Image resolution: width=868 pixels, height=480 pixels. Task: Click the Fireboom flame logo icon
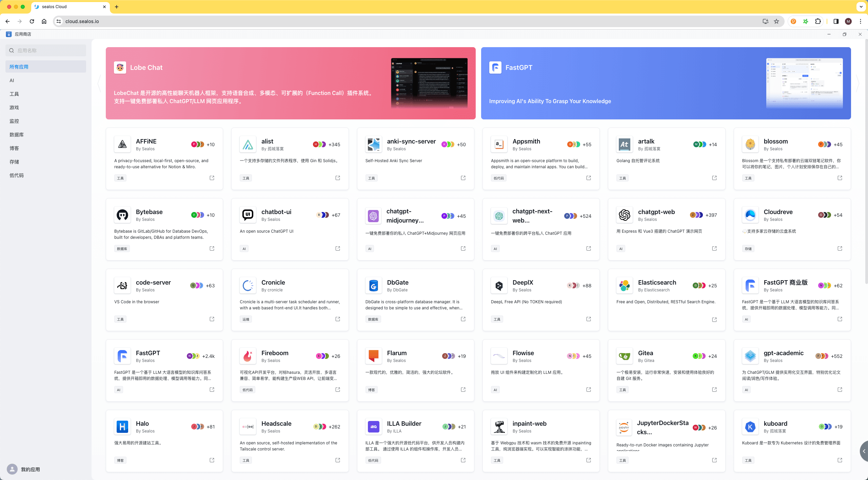click(x=248, y=356)
